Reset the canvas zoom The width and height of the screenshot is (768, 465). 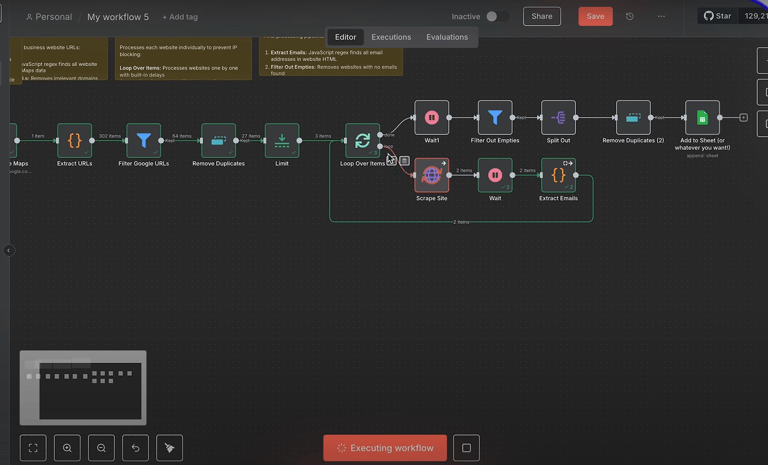pyautogui.click(x=135, y=448)
